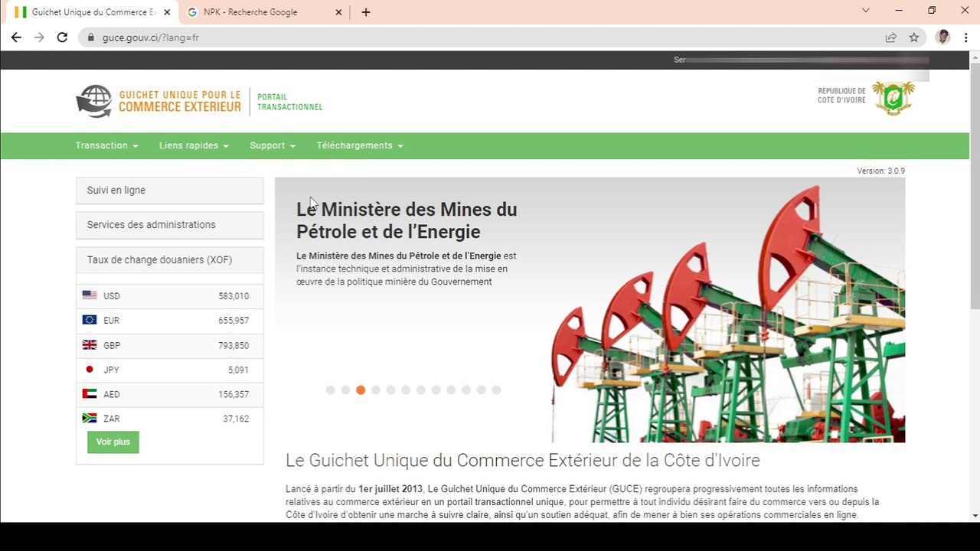
Task: Expand the Liens rapides menu
Action: [194, 145]
